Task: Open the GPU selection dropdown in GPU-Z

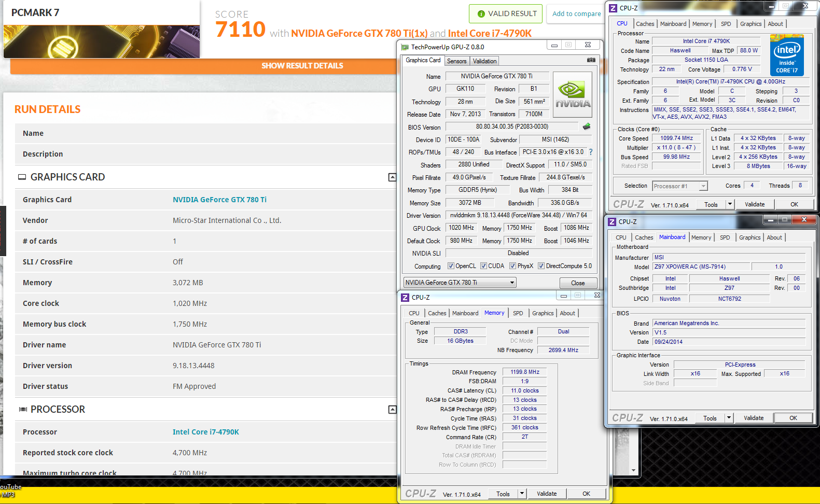Action: 460,283
